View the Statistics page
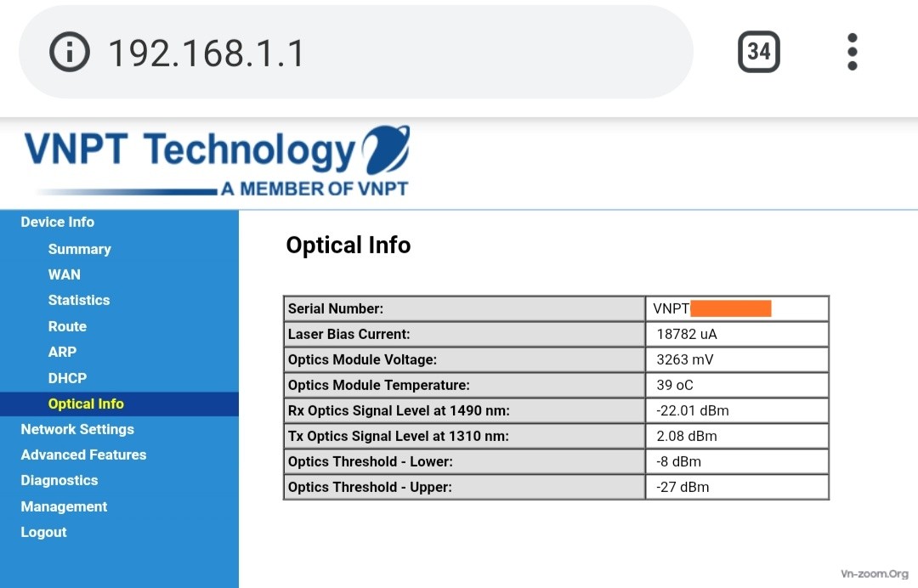 click(x=79, y=301)
